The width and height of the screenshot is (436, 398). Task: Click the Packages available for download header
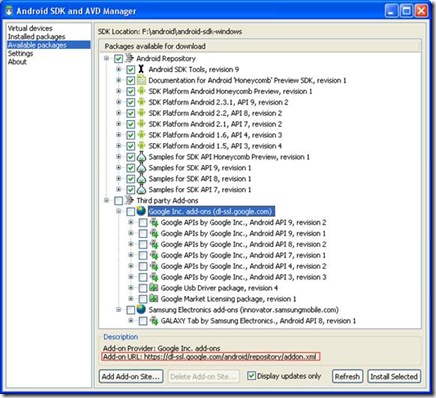155,46
